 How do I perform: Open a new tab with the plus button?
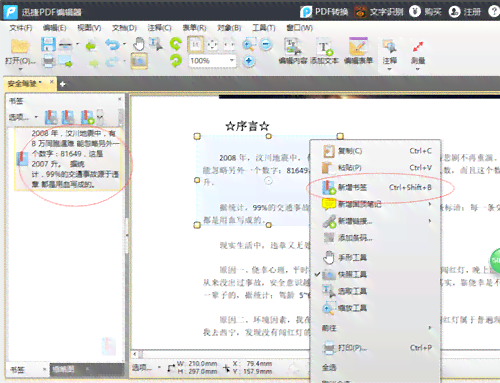click(62, 84)
